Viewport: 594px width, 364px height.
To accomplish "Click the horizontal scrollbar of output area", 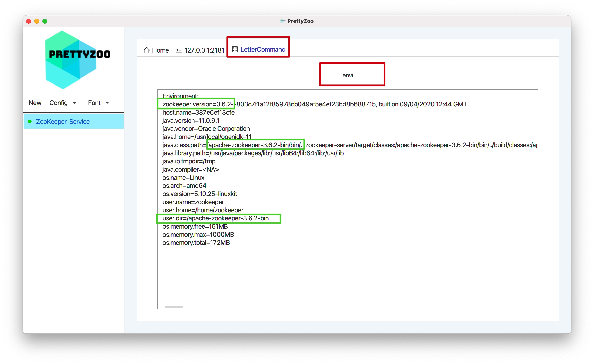I will (173, 307).
